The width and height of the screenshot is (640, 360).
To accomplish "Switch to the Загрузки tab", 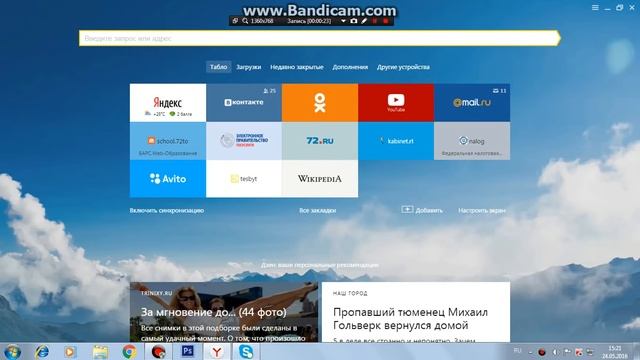I will [248, 67].
